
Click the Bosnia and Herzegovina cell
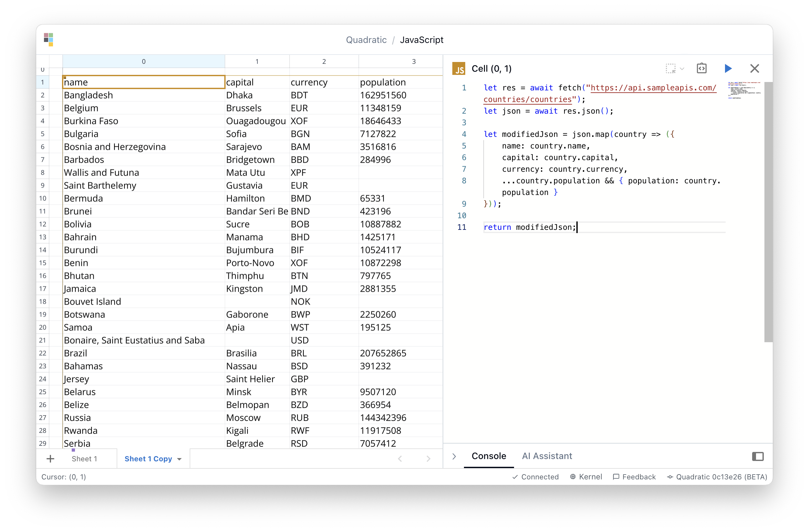143,147
